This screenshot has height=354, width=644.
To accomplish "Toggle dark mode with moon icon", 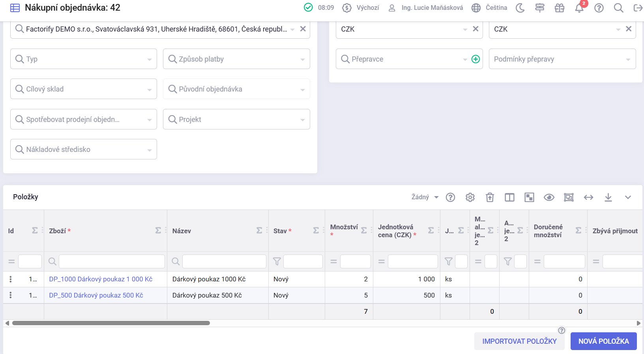I will click(x=520, y=8).
